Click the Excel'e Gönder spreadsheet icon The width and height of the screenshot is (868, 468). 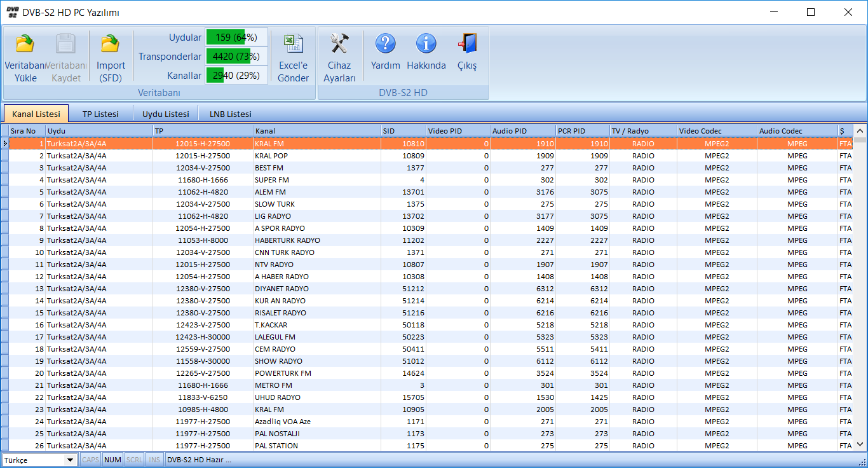tap(293, 44)
